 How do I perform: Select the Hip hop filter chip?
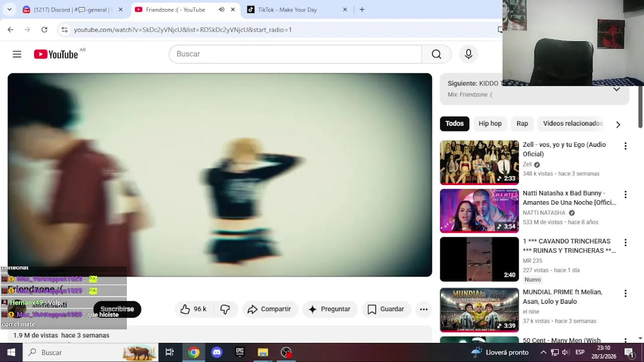[490, 124]
